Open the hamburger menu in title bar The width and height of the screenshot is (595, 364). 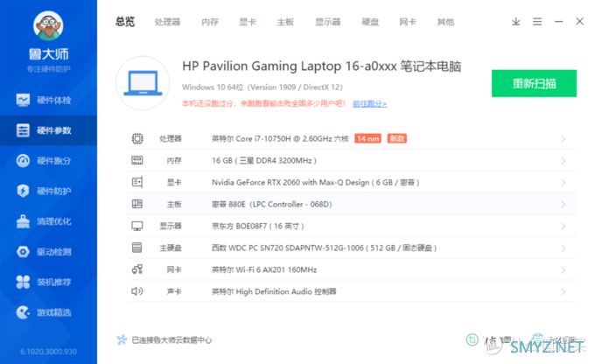click(x=537, y=22)
